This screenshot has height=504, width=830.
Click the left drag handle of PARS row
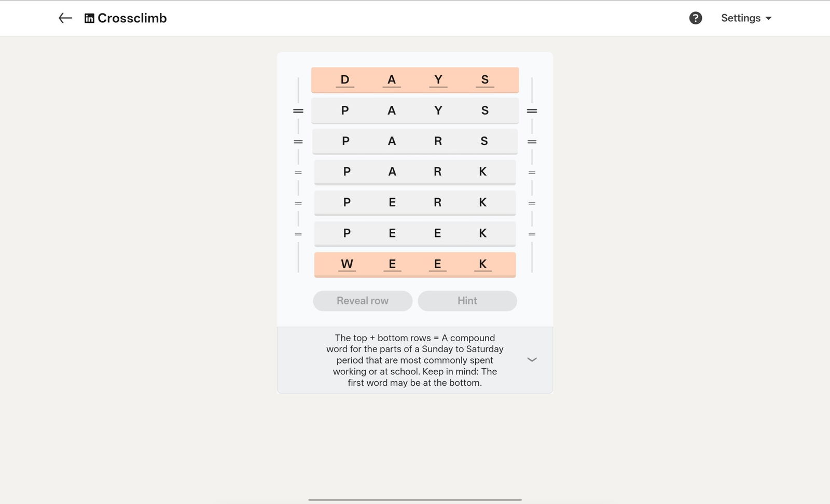pyautogui.click(x=298, y=142)
